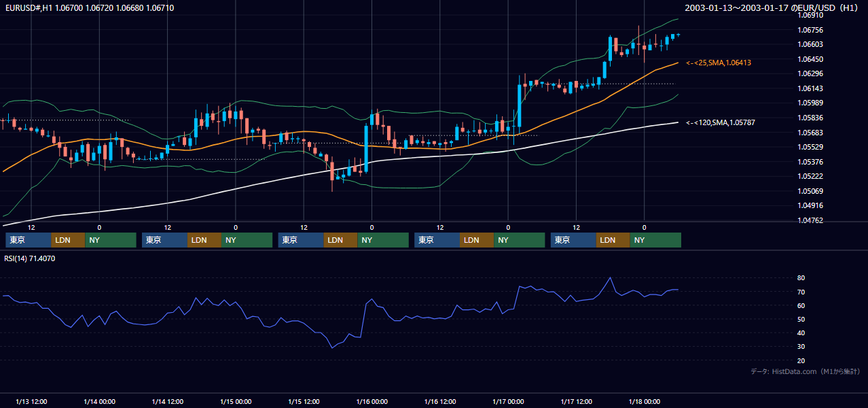Click the 1/15 00:00 date label
The width and height of the screenshot is (868, 408).
click(236, 402)
